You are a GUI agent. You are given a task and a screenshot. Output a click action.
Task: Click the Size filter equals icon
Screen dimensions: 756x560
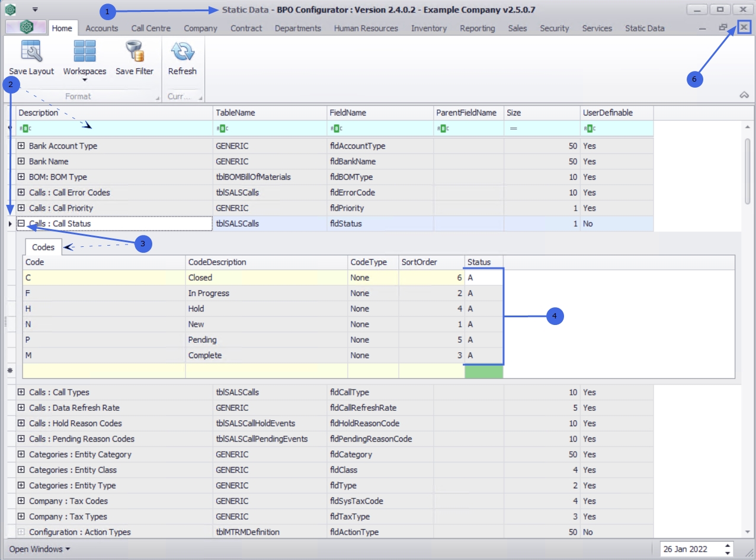click(513, 128)
